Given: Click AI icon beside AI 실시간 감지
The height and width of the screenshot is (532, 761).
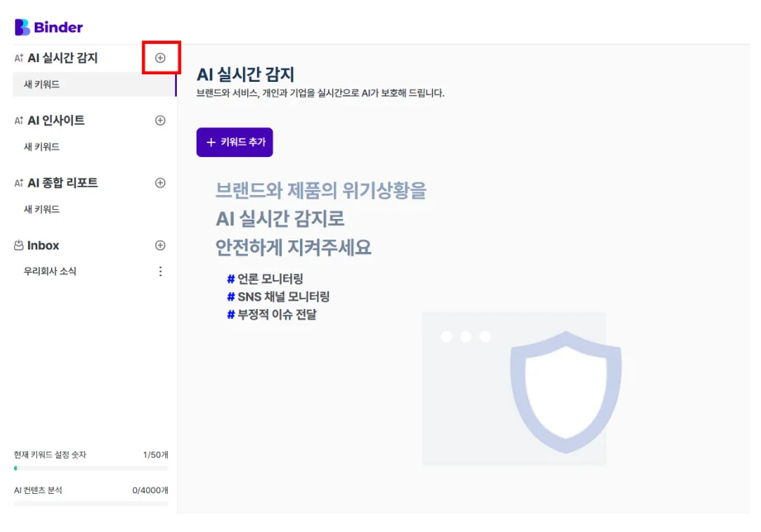Looking at the screenshot, I should click(x=18, y=59).
